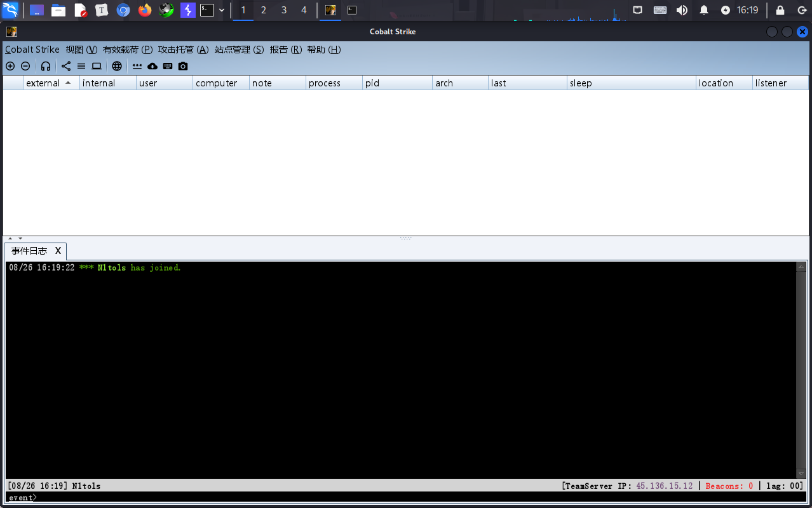
Task: Sort sessions by the external column header
Action: point(43,83)
